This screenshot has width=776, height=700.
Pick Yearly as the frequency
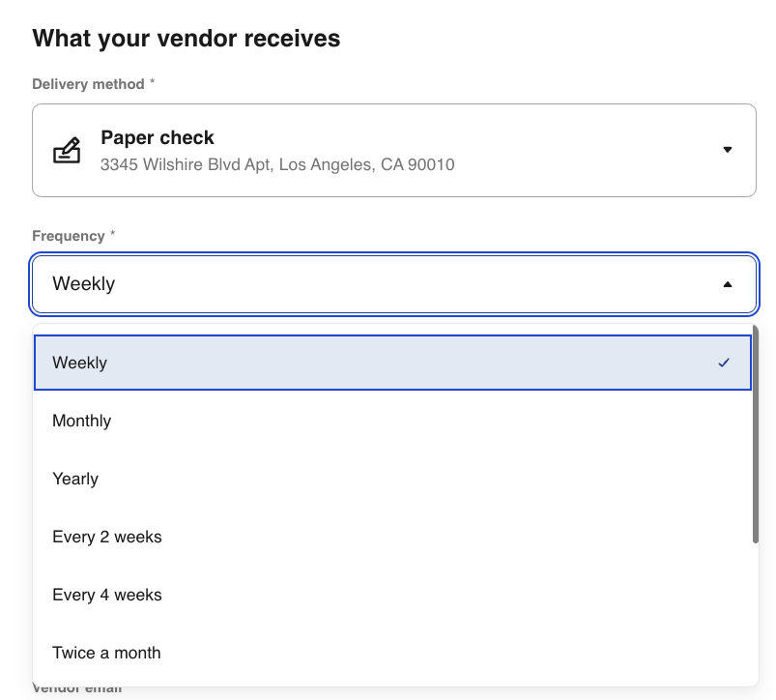pyautogui.click(x=75, y=479)
